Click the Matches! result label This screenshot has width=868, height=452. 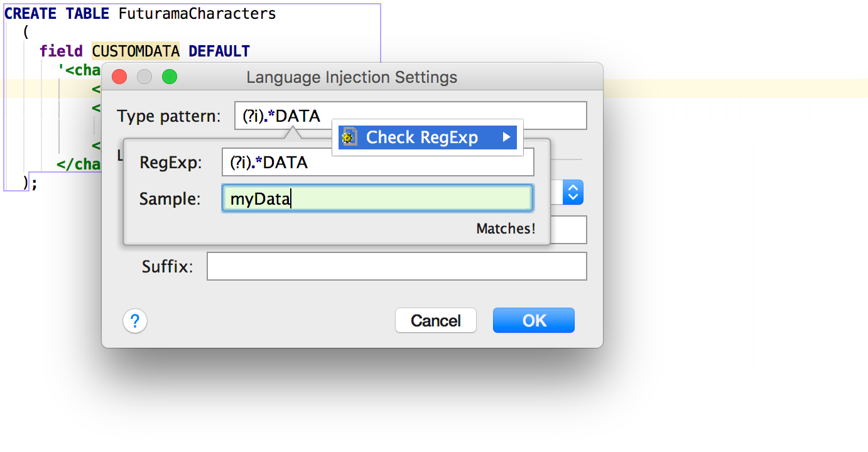(x=506, y=229)
